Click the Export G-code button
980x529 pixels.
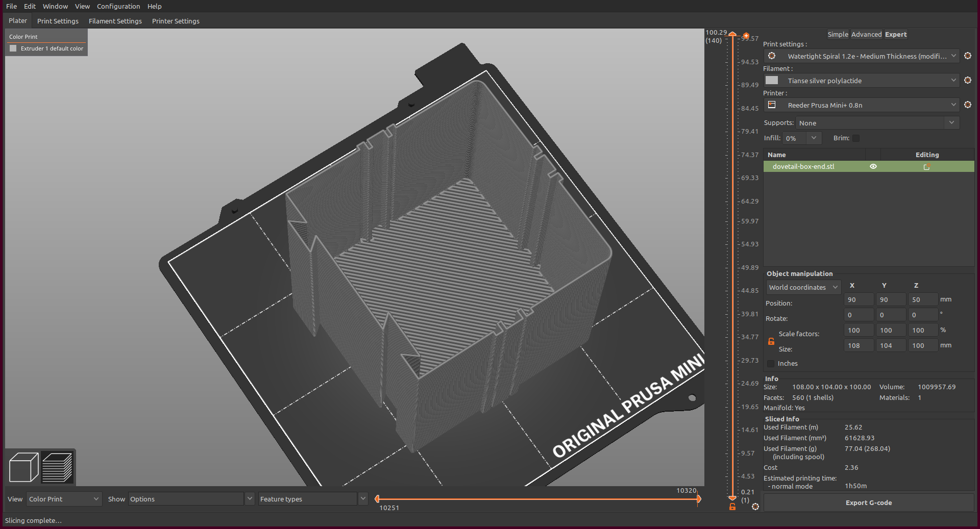tap(868, 502)
